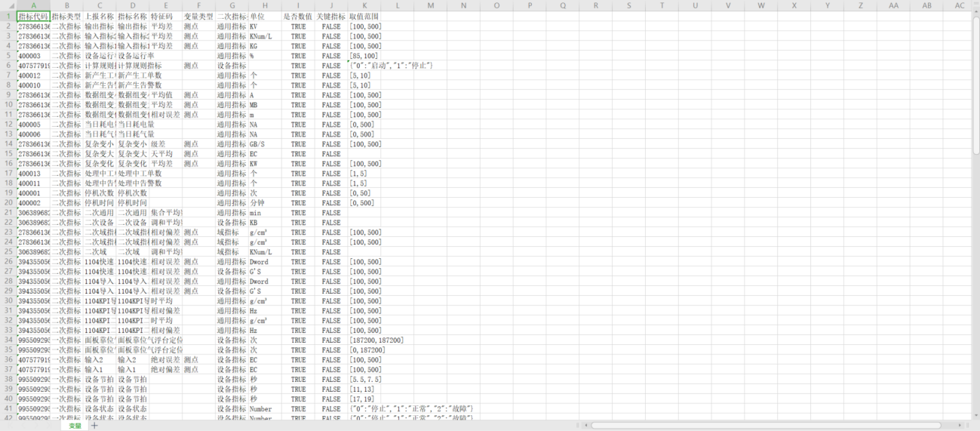Click the vertical scrollbar down arrow
This screenshot has height=431, width=980.
pyautogui.click(x=975, y=416)
